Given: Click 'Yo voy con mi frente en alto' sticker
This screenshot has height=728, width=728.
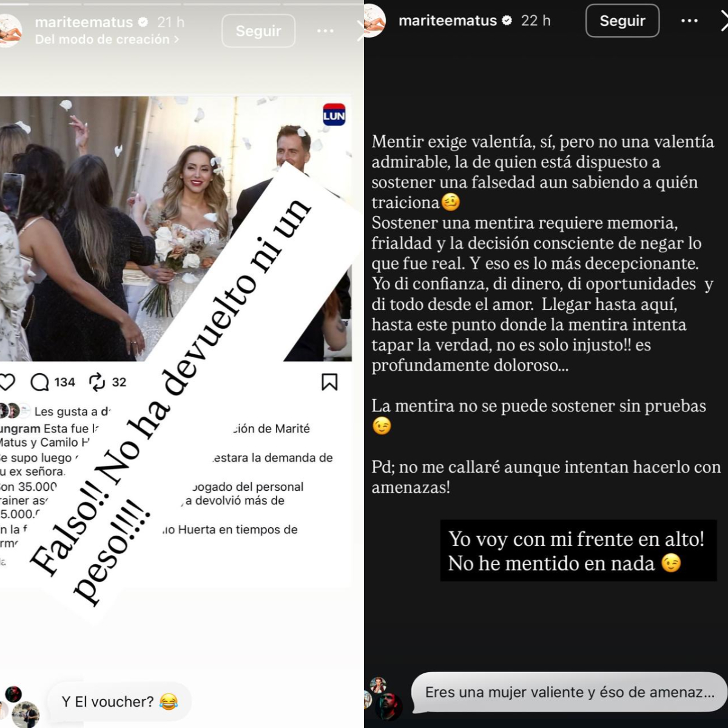Looking at the screenshot, I should 578,551.
